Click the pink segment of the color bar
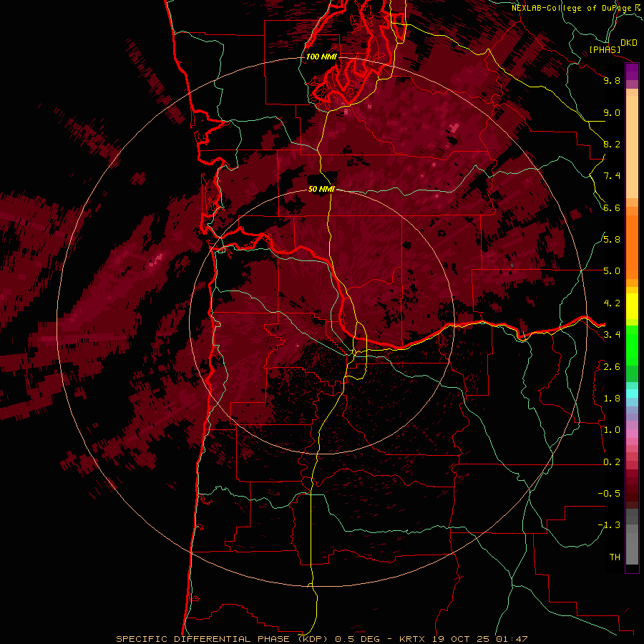The width and height of the screenshot is (644, 644). click(632, 434)
